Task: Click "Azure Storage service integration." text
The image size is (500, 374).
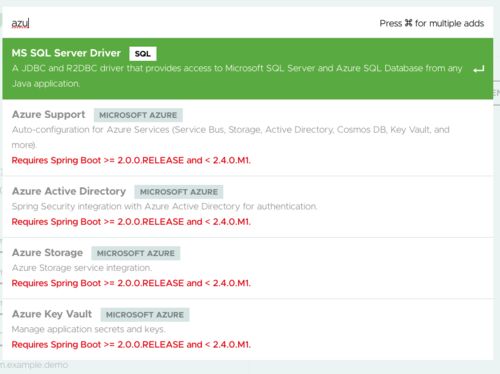Action: [x=82, y=268]
